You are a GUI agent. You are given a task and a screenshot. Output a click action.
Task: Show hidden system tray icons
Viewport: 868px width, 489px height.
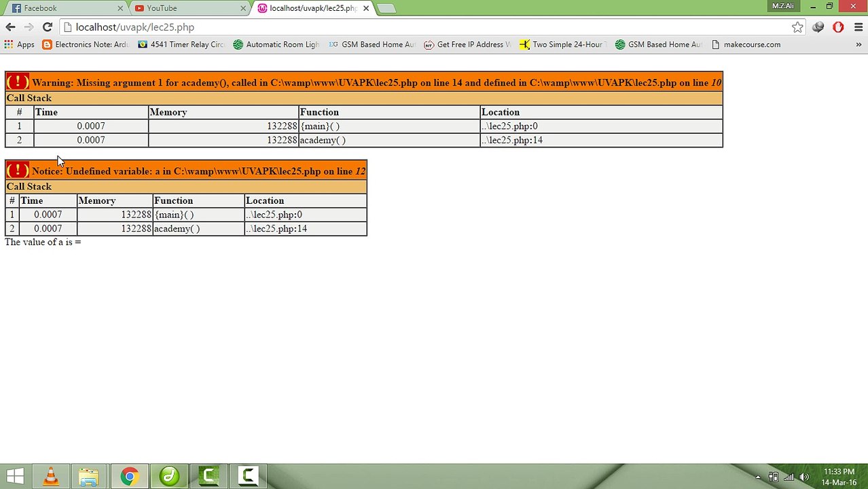pos(758,477)
